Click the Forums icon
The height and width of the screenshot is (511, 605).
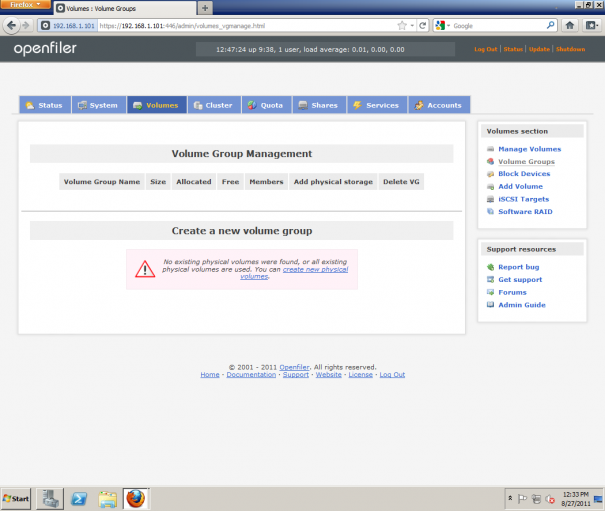[490, 292]
